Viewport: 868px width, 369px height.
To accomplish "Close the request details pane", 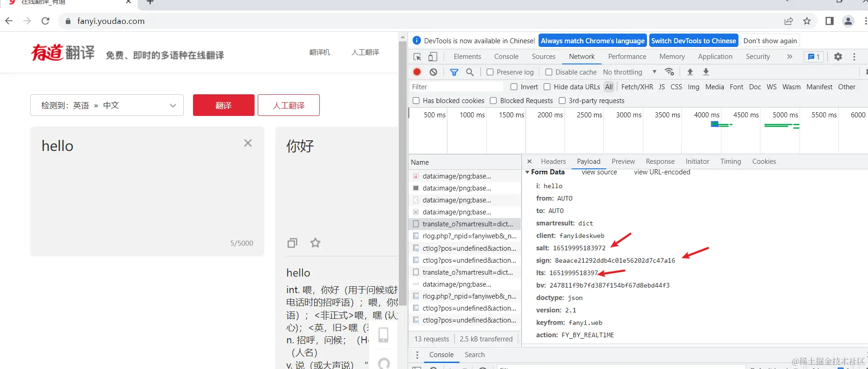I will click(x=529, y=161).
